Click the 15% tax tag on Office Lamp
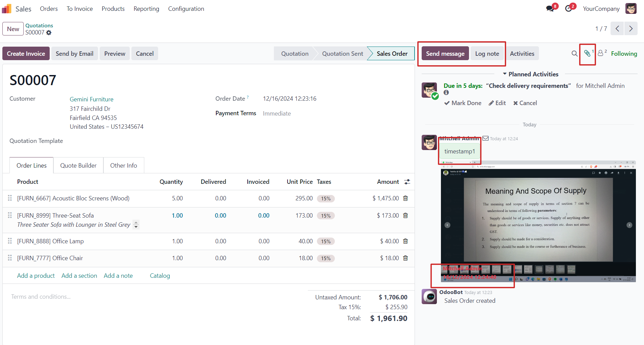 pyautogui.click(x=326, y=241)
